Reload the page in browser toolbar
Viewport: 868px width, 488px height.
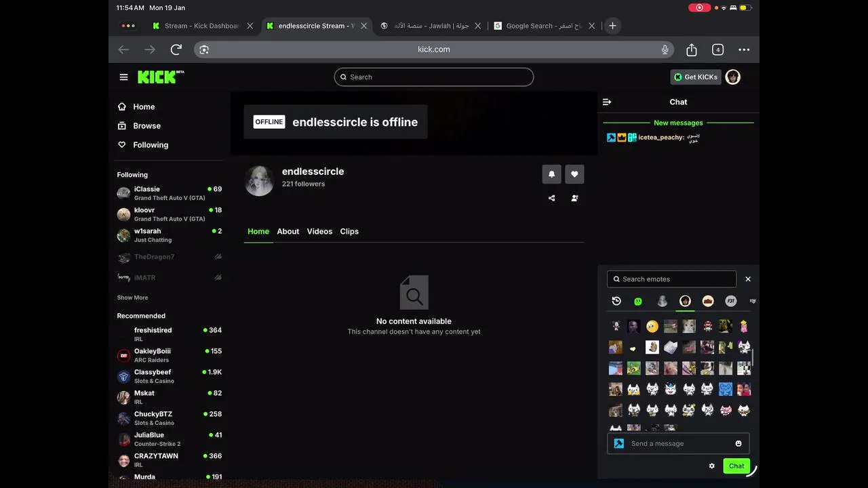176,49
